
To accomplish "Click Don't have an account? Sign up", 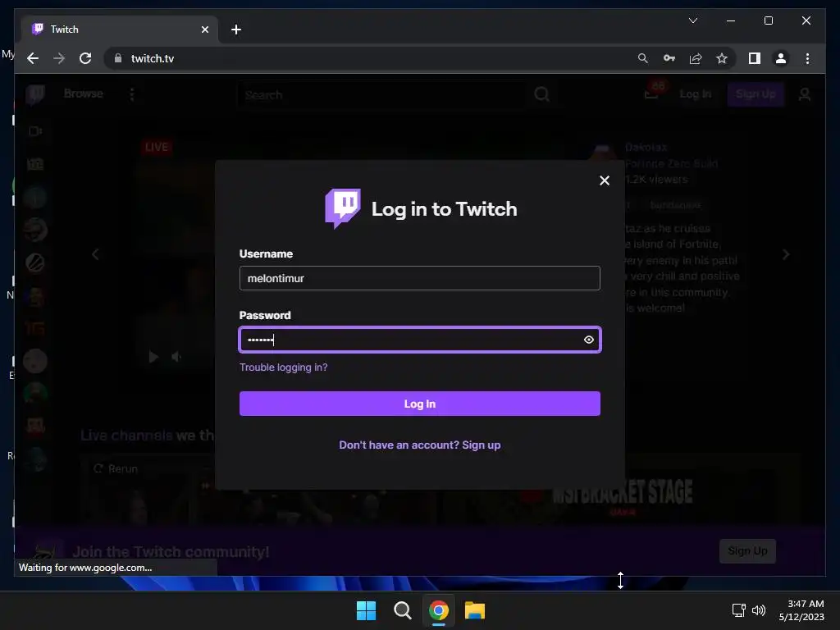I will [419, 445].
